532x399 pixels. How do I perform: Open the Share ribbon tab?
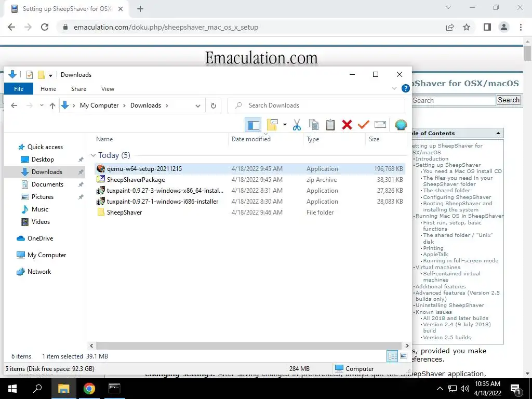click(x=78, y=89)
